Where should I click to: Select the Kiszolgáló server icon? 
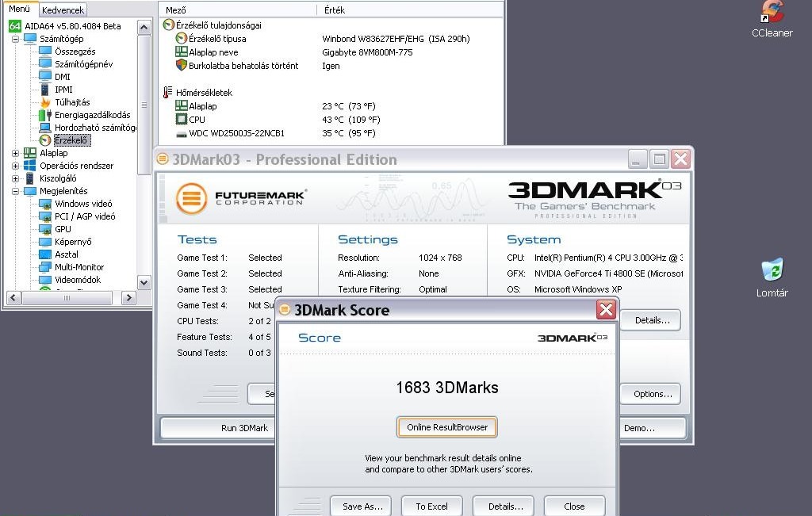coord(30,178)
